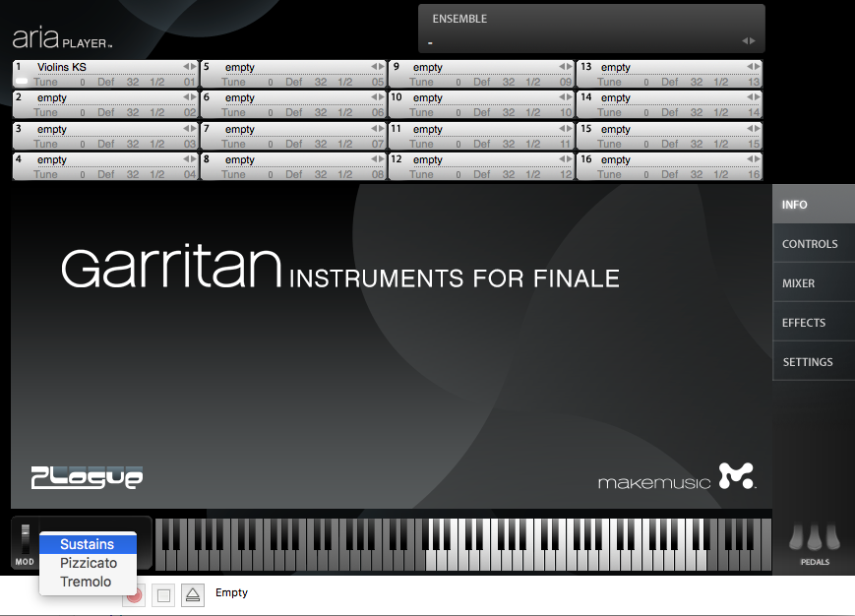855x616 pixels.
Task: Click the Def output field in slot 7
Action: tap(293, 145)
